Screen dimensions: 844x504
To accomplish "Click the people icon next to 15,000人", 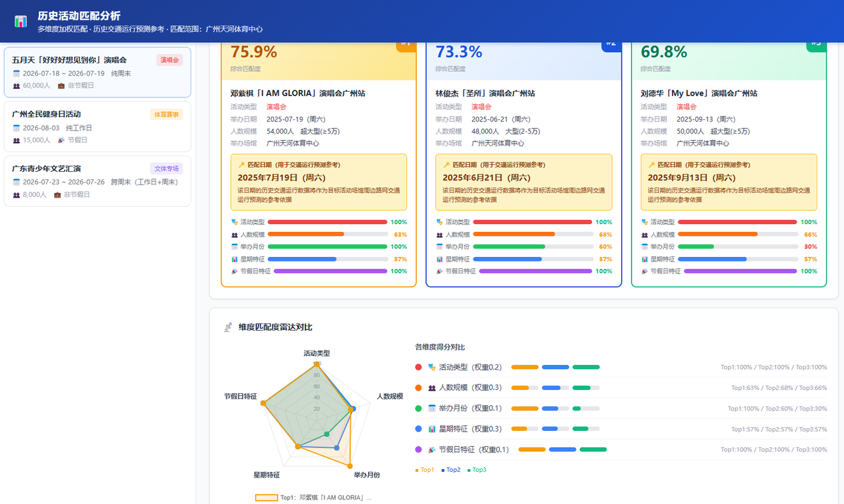I will (x=16, y=140).
